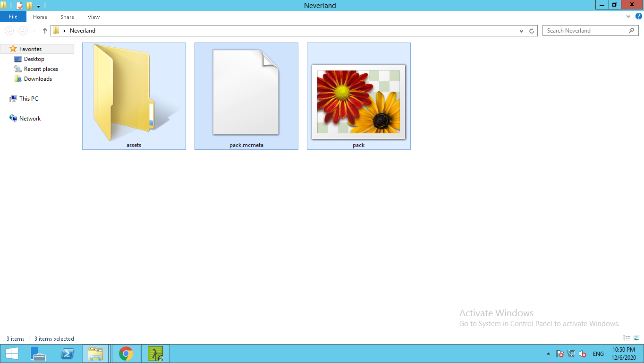
Task: Click the folder system icon in title bar corner
Action: (x=4, y=6)
